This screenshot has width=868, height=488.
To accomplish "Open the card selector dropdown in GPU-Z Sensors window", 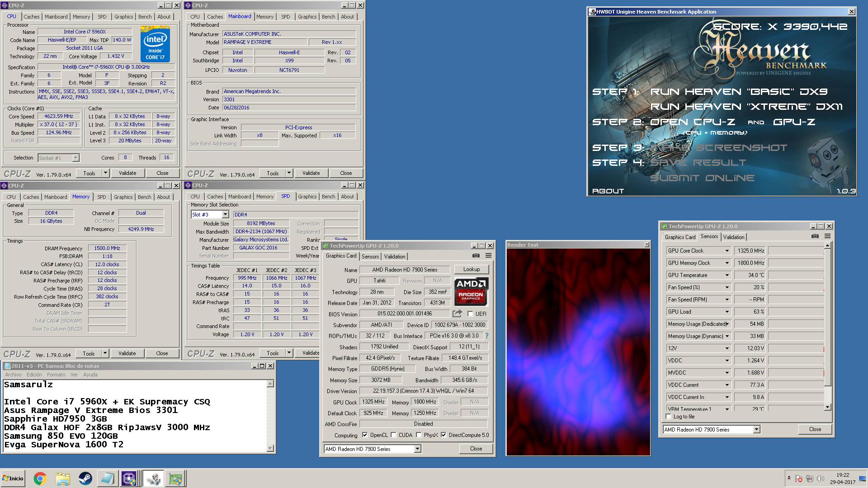I will tap(756, 430).
